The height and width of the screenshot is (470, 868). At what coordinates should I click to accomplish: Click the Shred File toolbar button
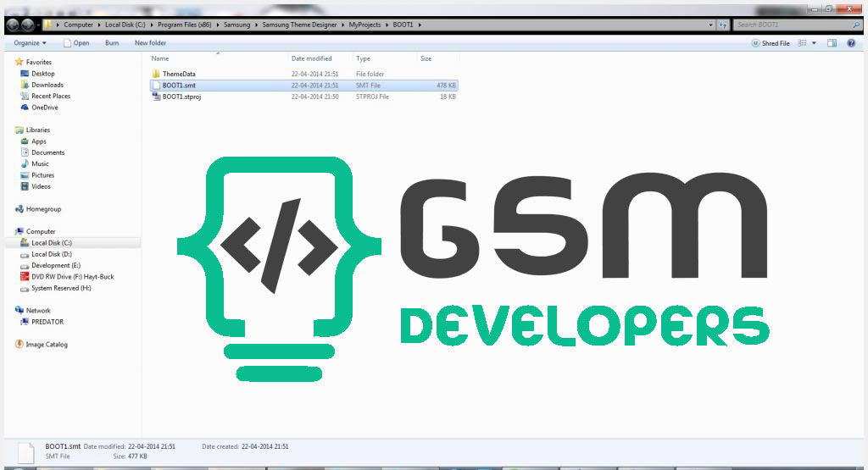point(770,43)
